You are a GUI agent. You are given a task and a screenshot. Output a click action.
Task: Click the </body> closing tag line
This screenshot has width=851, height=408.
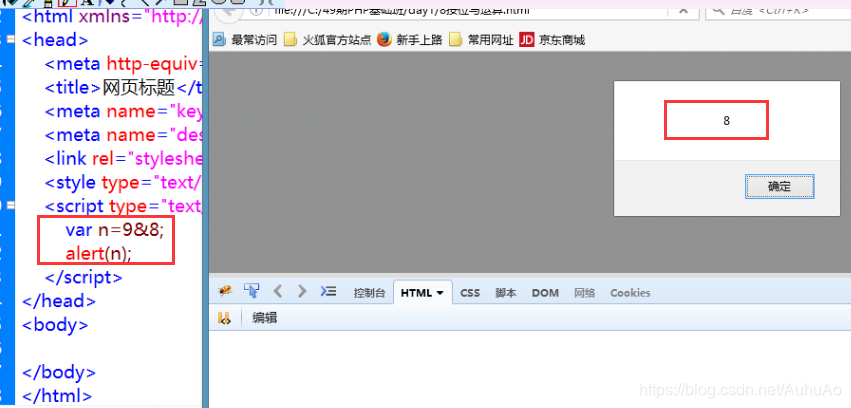(x=59, y=372)
